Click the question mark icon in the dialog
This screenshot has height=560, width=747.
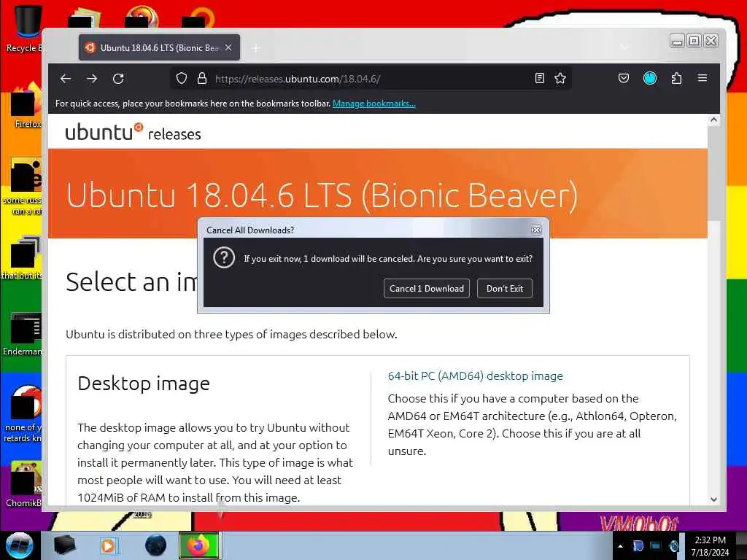click(224, 258)
